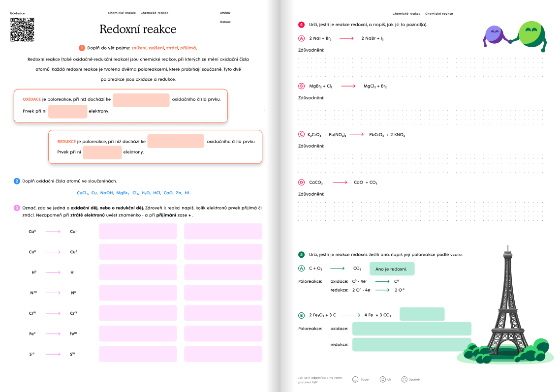Click the Jméno label at the top
The height and width of the screenshot is (392, 560).
coord(225,13)
